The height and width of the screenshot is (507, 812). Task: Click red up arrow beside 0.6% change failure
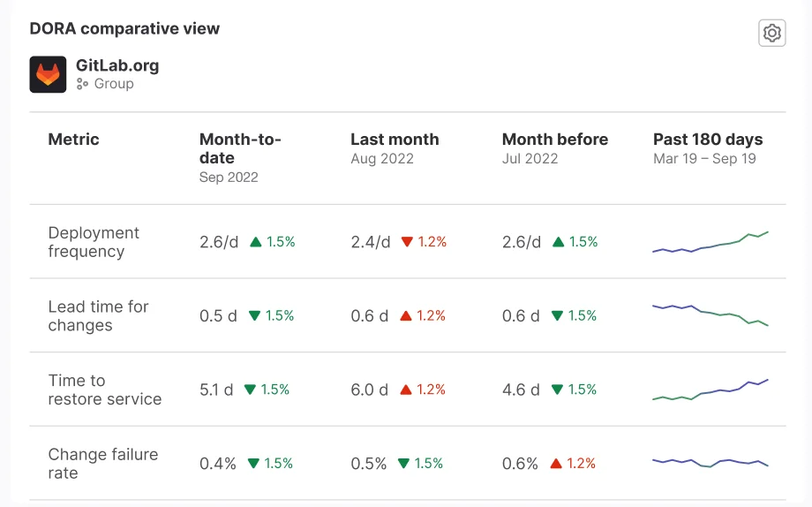coord(557,464)
